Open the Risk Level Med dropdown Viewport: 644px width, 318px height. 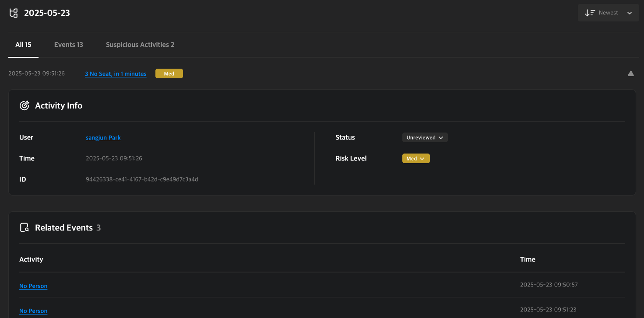point(415,158)
